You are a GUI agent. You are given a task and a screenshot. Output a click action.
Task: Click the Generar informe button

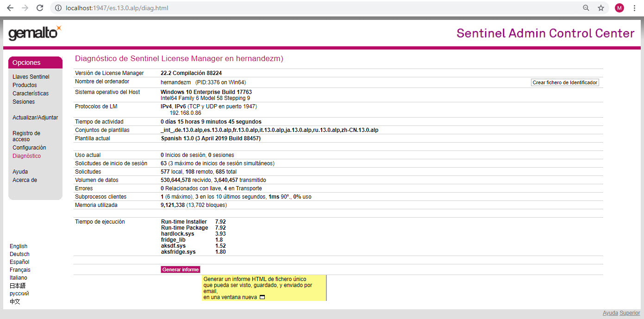tap(181, 269)
